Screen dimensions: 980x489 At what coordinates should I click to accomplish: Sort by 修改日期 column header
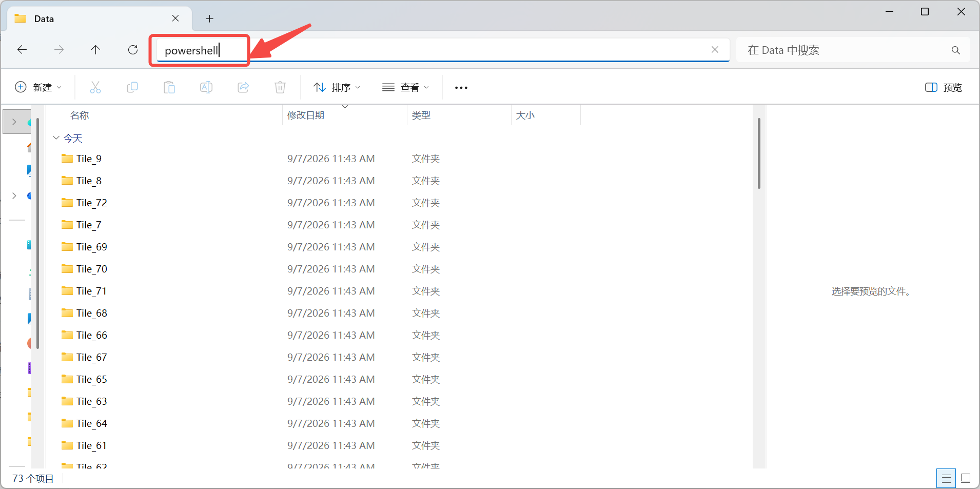[x=306, y=115]
